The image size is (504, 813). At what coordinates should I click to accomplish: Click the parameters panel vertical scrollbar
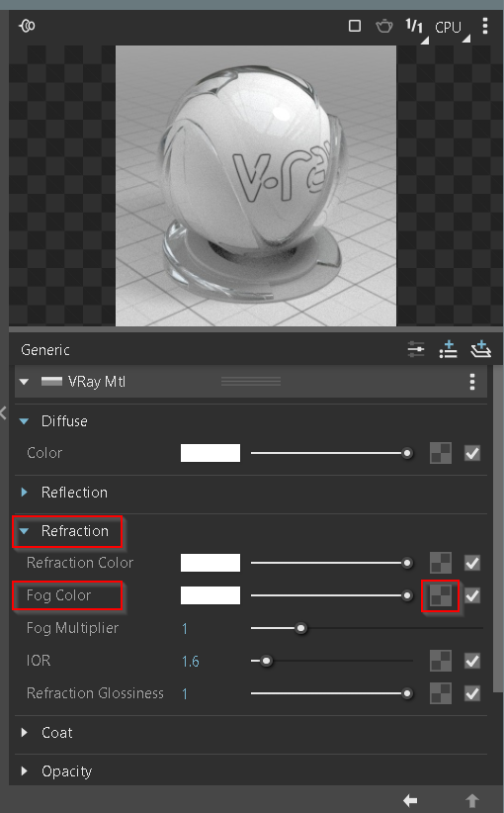(498, 528)
